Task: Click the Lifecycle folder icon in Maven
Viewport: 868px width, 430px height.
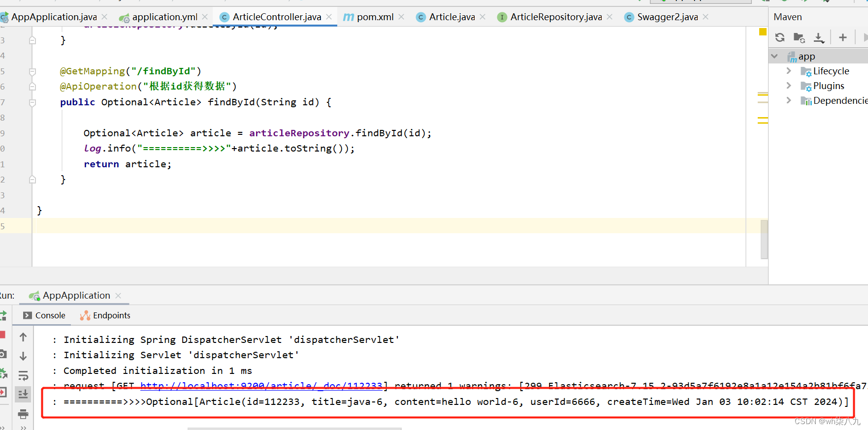Action: (806, 71)
